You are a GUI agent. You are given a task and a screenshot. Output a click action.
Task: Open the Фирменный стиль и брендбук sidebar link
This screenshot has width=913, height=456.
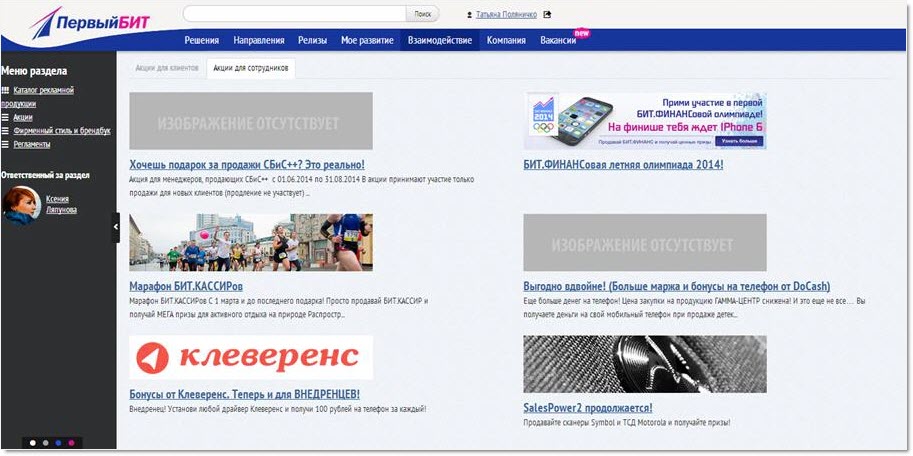click(62, 131)
